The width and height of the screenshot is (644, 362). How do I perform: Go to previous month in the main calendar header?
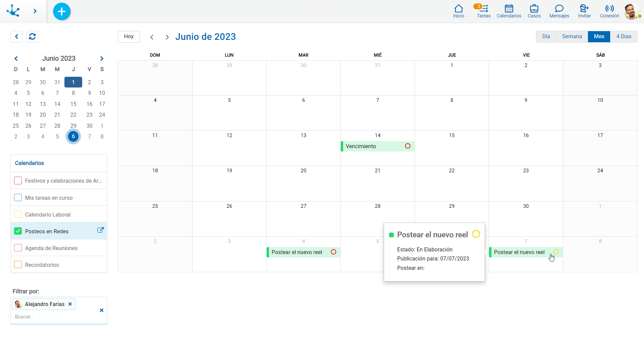pyautogui.click(x=152, y=37)
